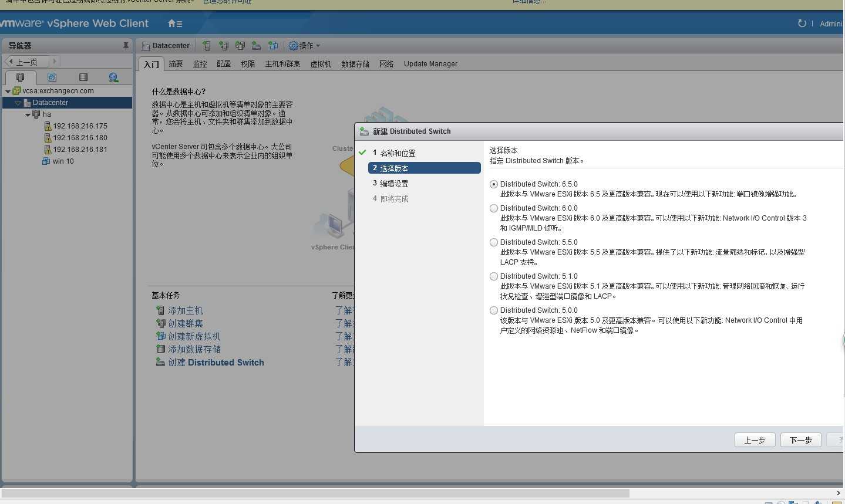Open the vSphere home menu icon
The height and width of the screenshot is (504, 845).
[174, 23]
